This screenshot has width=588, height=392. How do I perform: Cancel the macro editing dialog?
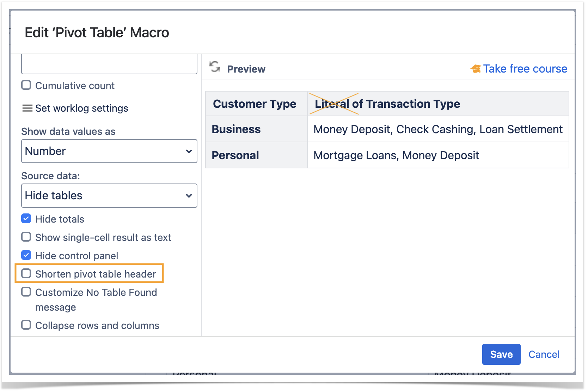(544, 354)
